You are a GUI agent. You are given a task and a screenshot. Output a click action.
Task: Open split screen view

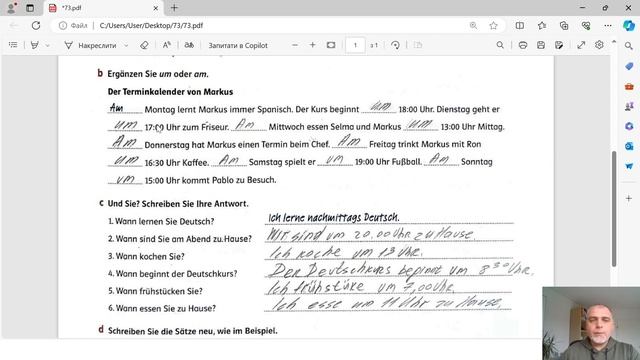click(x=520, y=25)
